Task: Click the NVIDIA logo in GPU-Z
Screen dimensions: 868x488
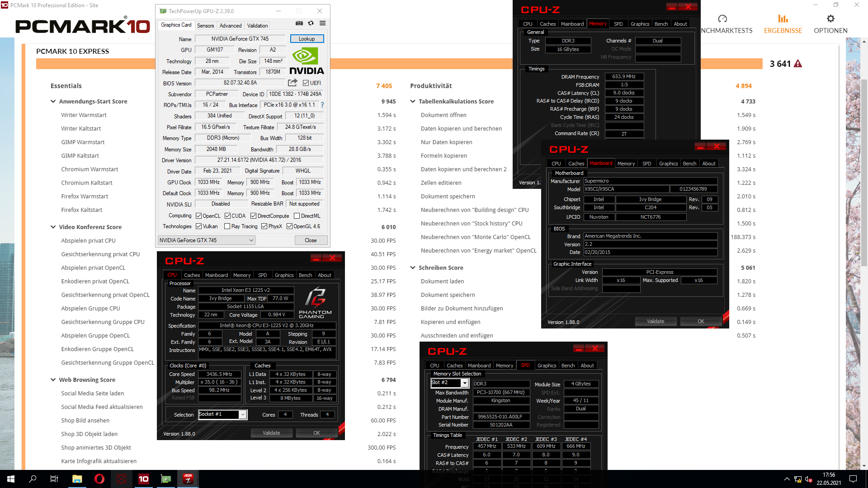Action: [x=307, y=61]
